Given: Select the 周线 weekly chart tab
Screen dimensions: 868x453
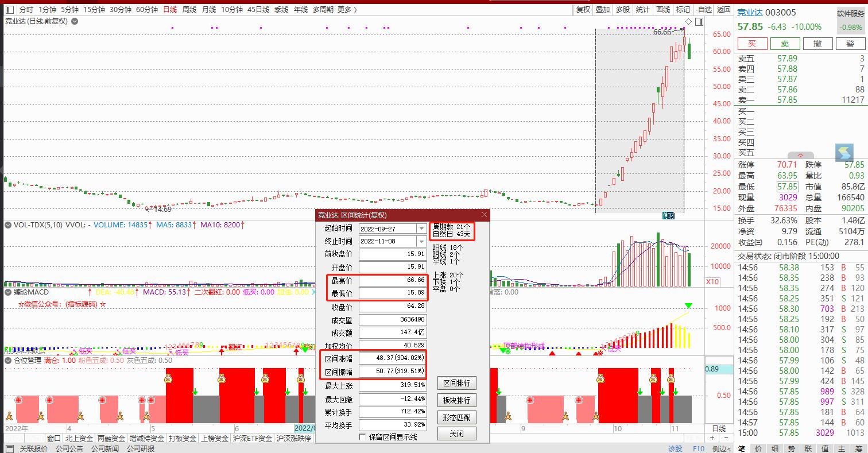Looking at the screenshot, I should point(189,10).
